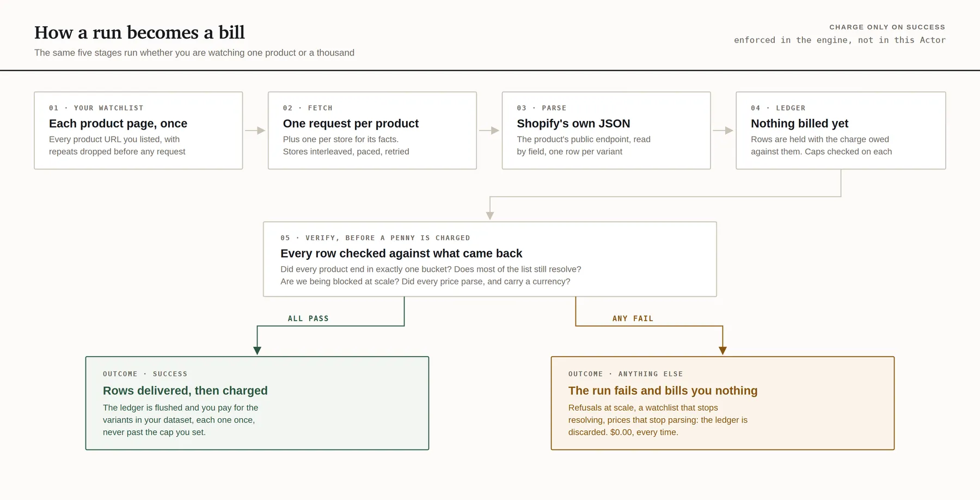Click "discarded. $0.00, every time."
The width and height of the screenshot is (980, 500).
623,432
